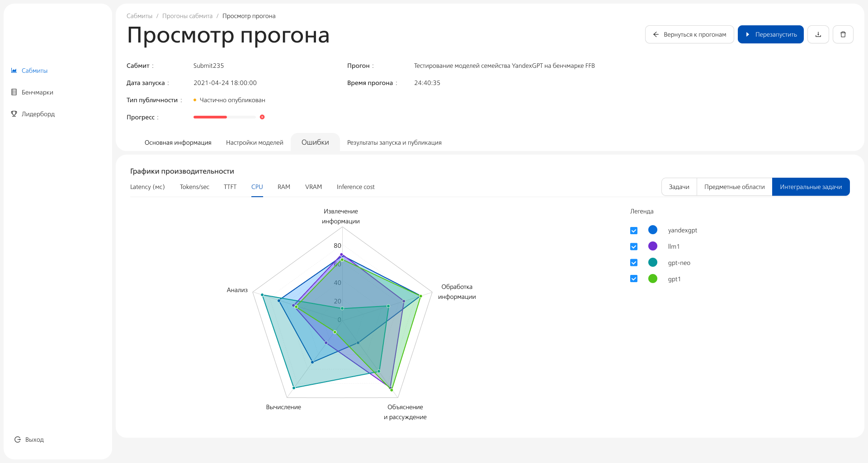Select Интегральные задачи segment button
This screenshot has height=463, width=868.
click(811, 187)
